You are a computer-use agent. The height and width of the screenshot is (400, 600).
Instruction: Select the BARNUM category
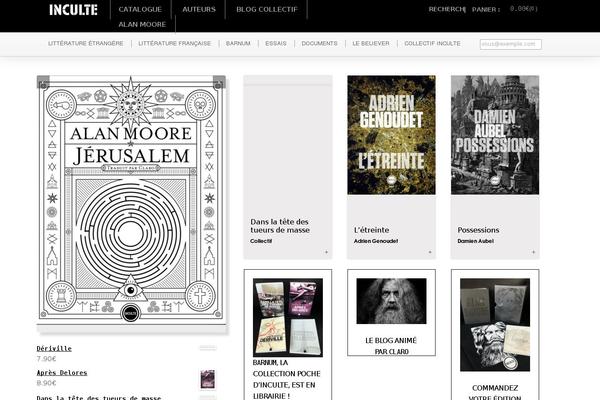tap(238, 44)
